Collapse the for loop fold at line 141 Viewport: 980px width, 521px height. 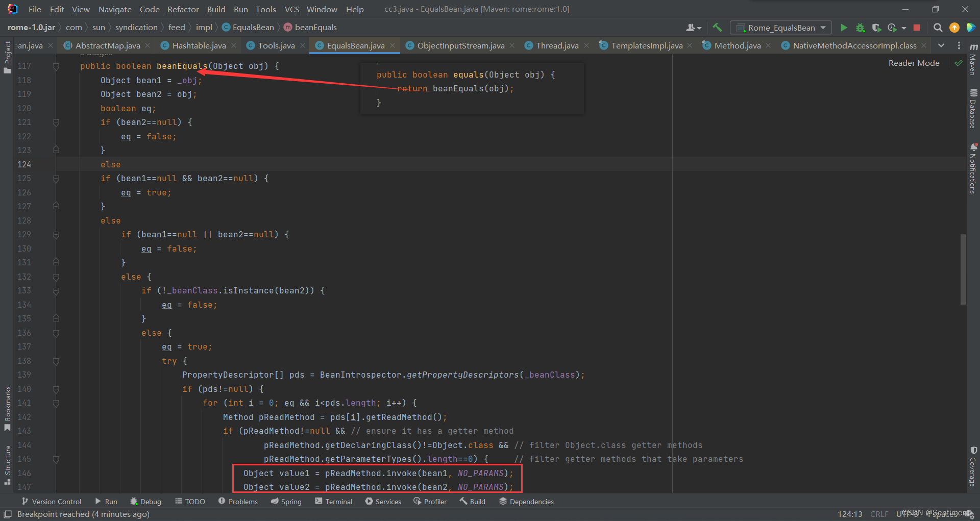pos(56,403)
